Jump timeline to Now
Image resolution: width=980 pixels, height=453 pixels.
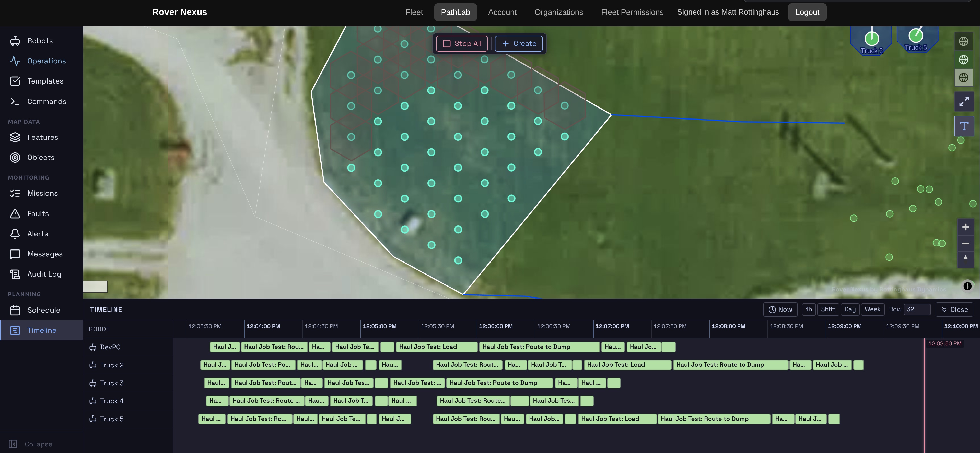point(780,309)
